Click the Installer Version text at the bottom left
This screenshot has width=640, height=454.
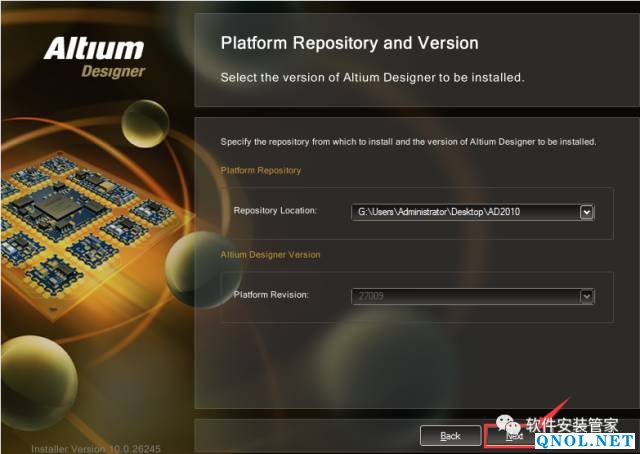[95, 447]
